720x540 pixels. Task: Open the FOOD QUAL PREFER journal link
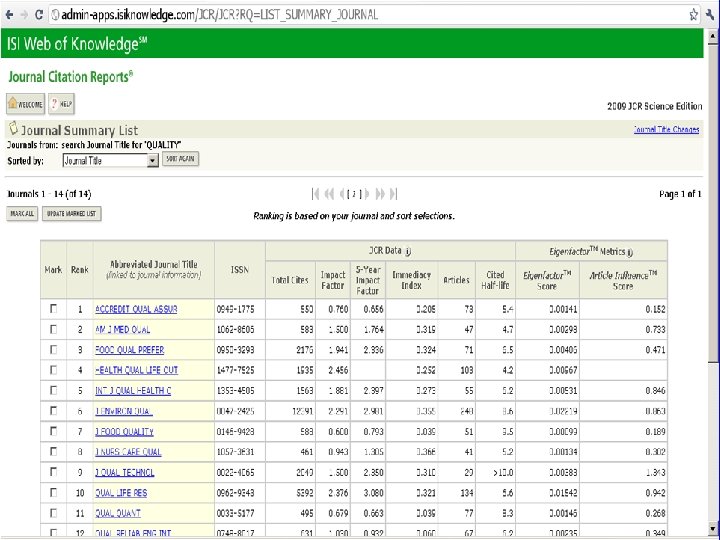pos(129,350)
